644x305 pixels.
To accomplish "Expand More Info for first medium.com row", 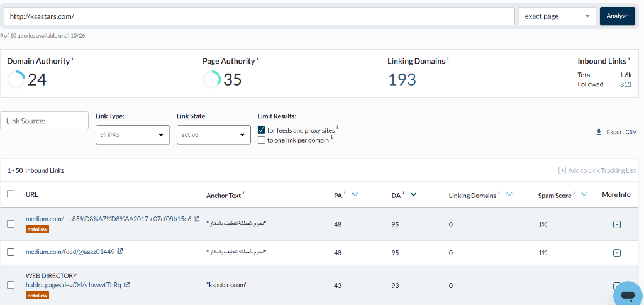I will (x=616, y=225).
